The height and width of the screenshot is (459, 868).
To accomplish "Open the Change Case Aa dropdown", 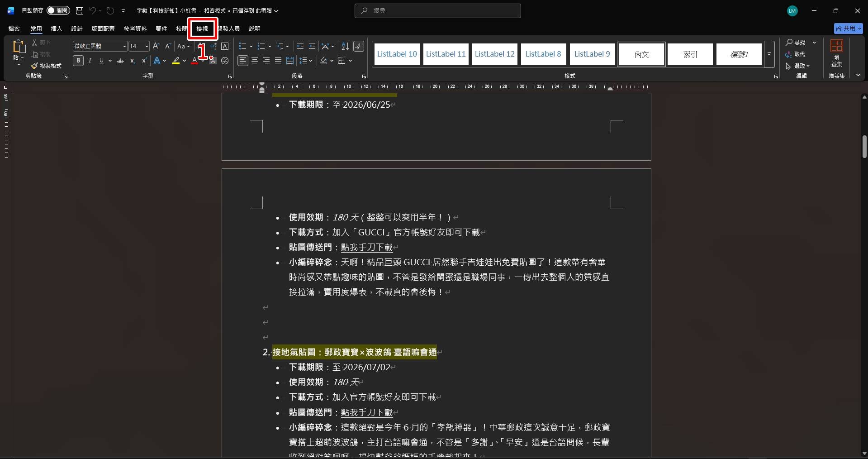I will [183, 46].
